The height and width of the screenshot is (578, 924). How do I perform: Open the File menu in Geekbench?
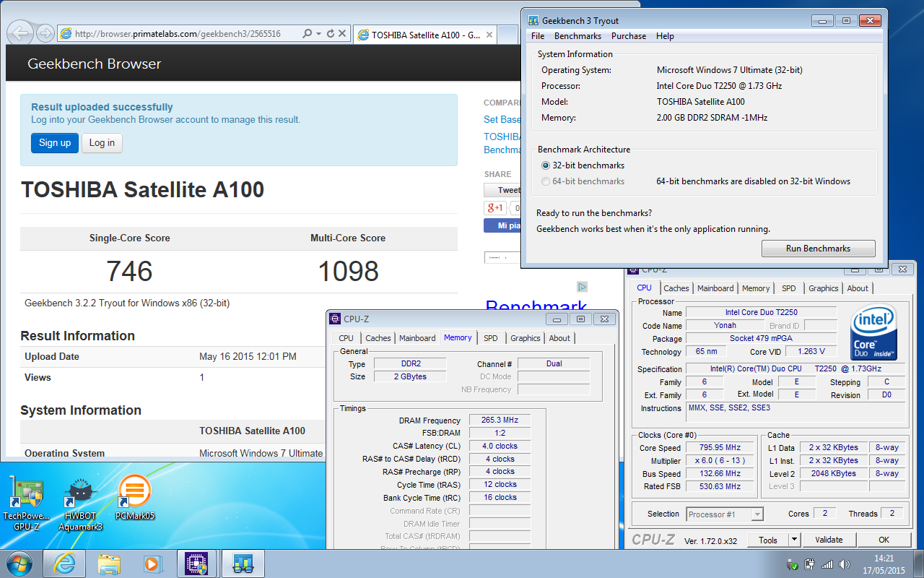tap(538, 36)
